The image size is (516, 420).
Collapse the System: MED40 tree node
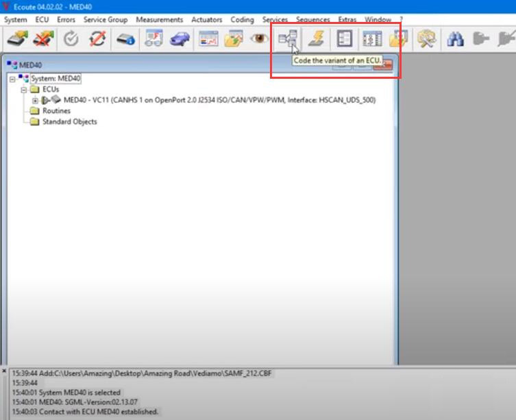13,79
